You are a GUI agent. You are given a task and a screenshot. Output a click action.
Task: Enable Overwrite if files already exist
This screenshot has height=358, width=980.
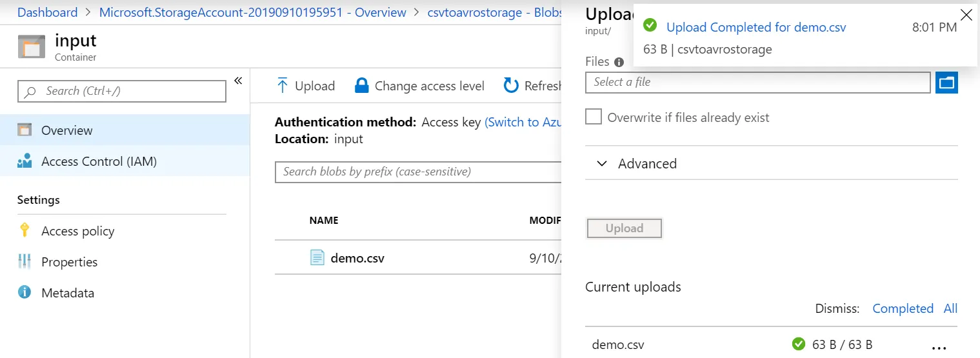click(x=594, y=117)
